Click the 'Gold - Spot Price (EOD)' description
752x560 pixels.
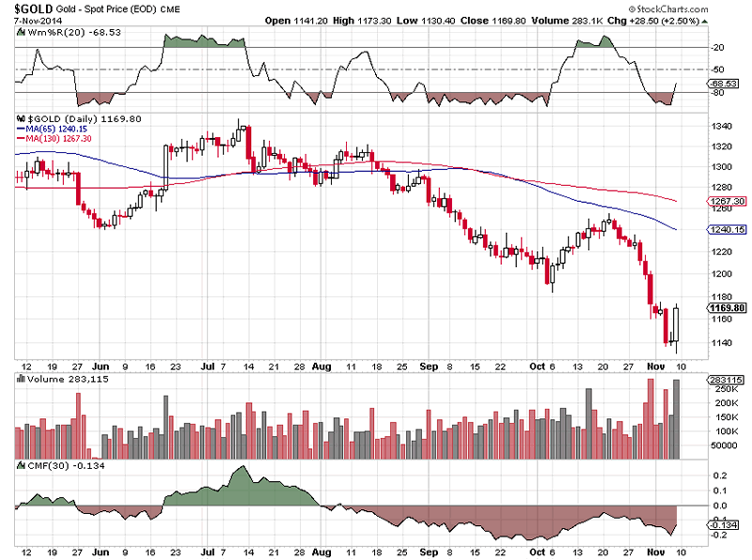coord(106,9)
